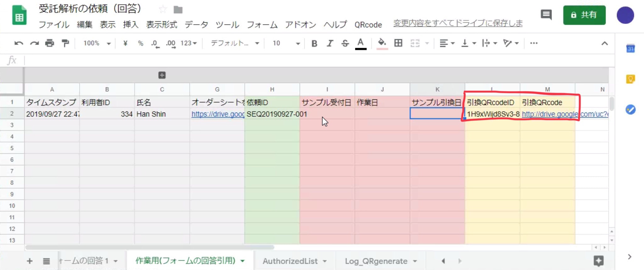Open the ヘルプ menu

[x=335, y=25]
